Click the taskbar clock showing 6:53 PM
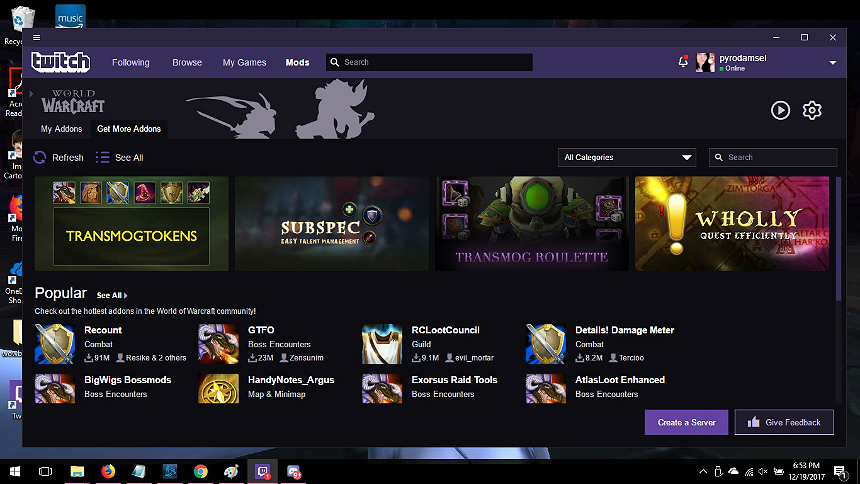The height and width of the screenshot is (484, 860). coord(807,471)
